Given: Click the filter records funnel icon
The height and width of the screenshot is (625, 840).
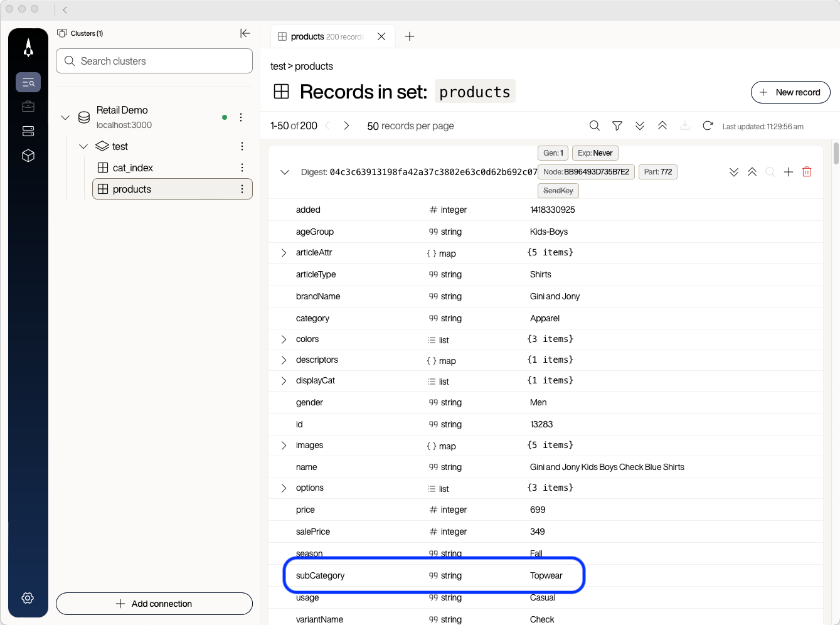Looking at the screenshot, I should click(617, 126).
